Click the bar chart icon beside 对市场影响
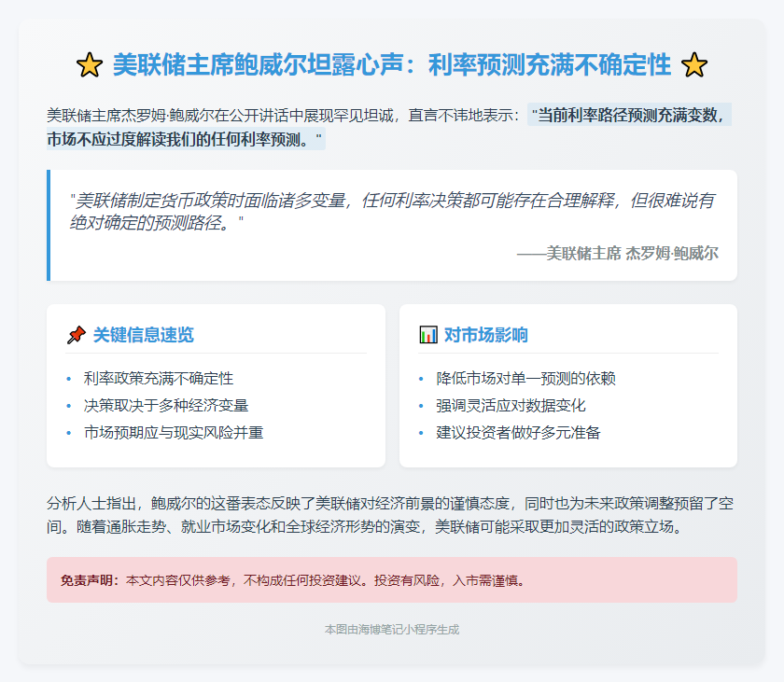 pos(428,335)
